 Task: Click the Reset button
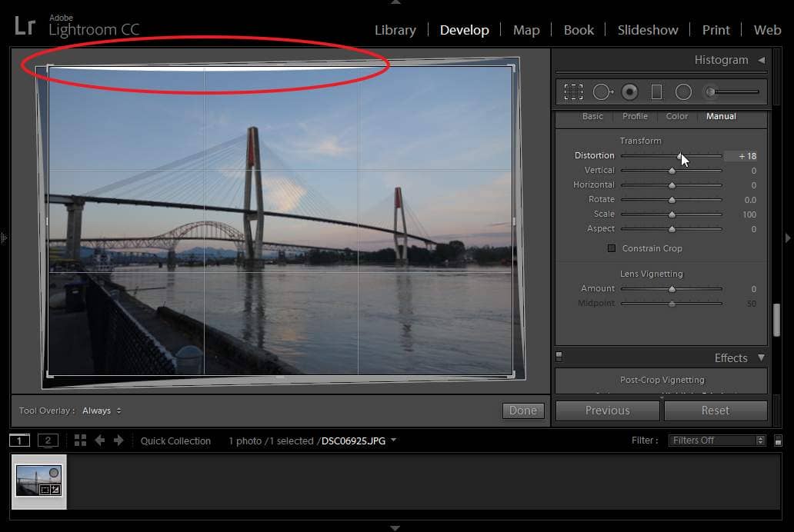[x=715, y=411]
